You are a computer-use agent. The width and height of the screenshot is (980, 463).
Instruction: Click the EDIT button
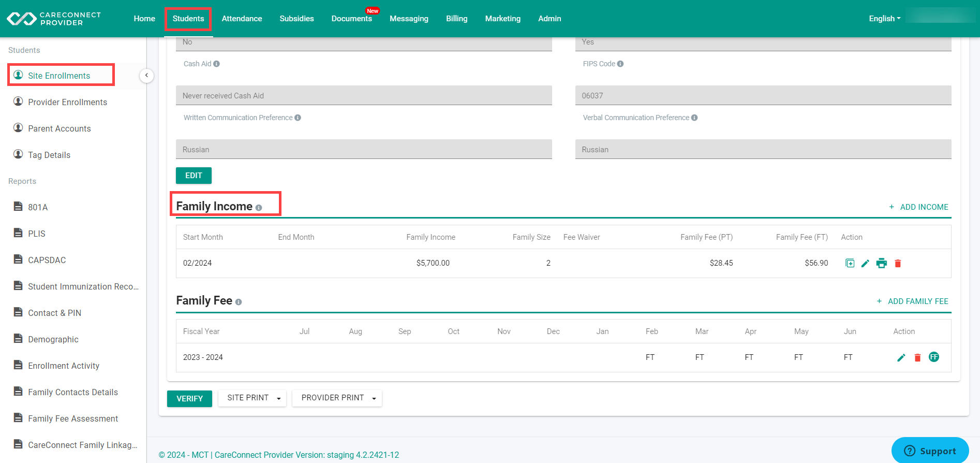[194, 176]
